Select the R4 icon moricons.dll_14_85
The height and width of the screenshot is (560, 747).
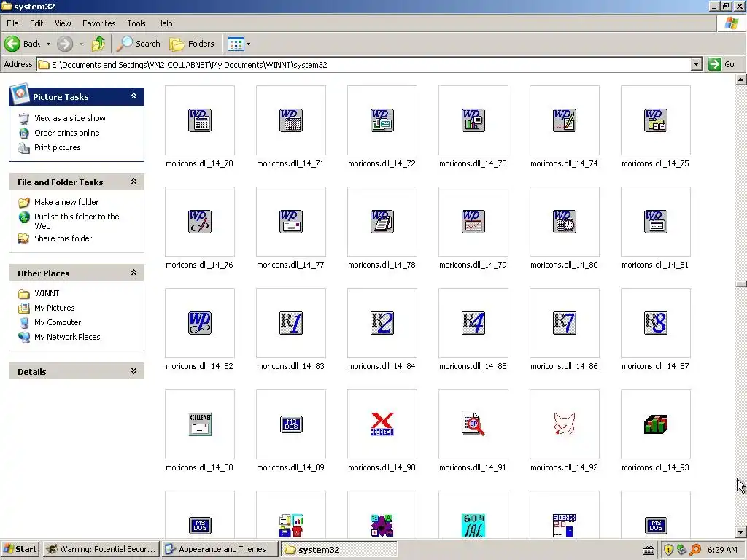[x=473, y=323]
